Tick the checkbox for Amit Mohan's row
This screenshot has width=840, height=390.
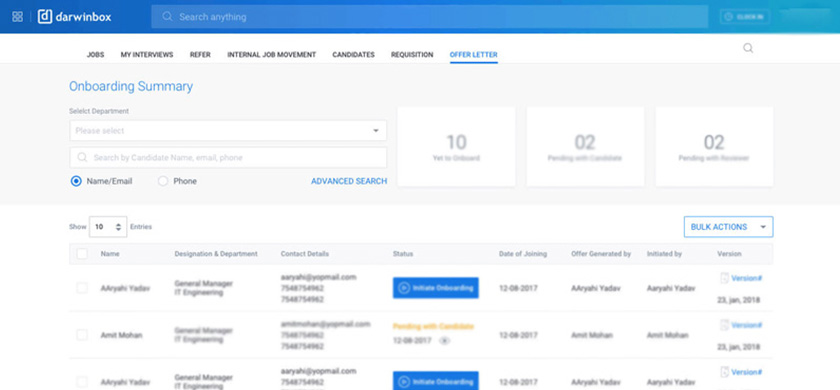click(82, 335)
